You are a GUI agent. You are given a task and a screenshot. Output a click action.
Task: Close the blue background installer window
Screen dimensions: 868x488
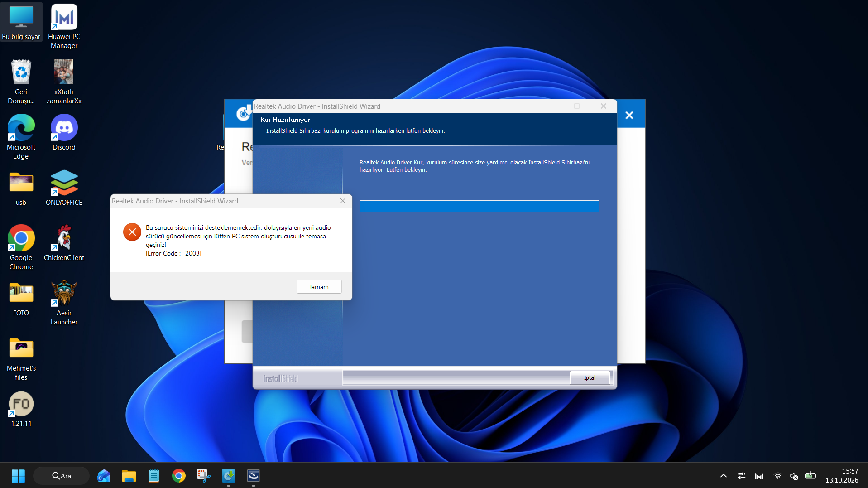(629, 115)
